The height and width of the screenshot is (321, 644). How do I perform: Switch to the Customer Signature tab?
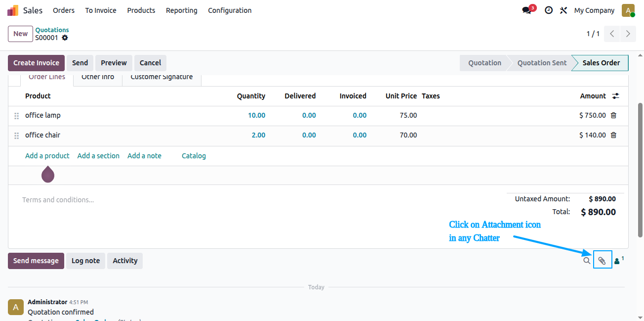[x=161, y=78]
